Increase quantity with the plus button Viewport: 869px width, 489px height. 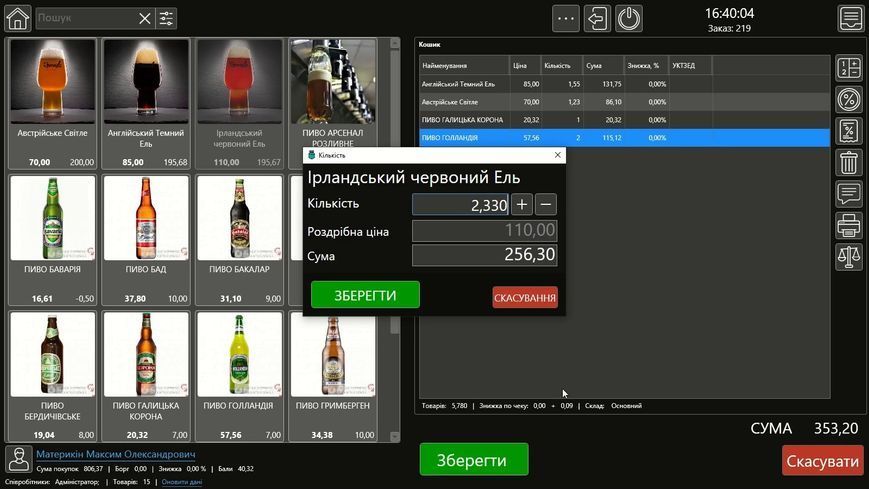(x=522, y=205)
